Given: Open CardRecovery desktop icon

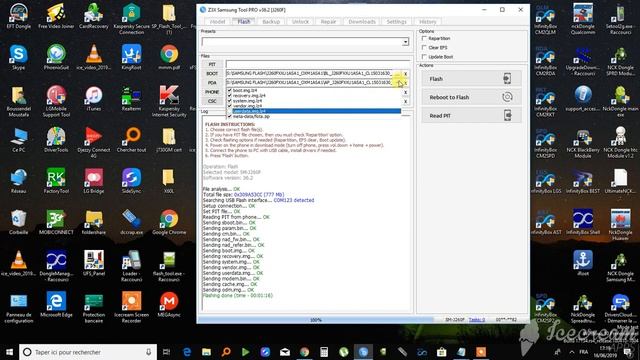Looking at the screenshot, I should click(x=93, y=16).
